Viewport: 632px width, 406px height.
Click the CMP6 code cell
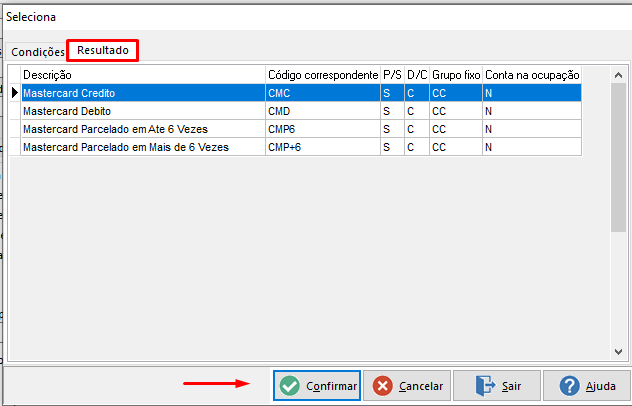(x=323, y=129)
